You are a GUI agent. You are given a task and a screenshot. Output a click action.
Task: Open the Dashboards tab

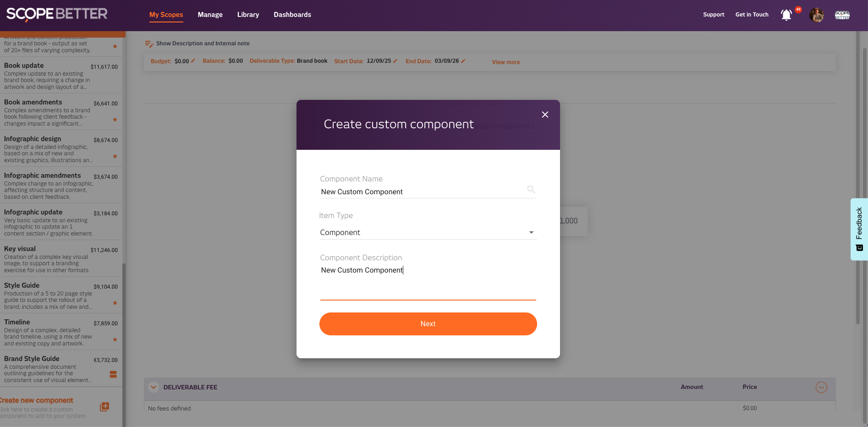tap(292, 15)
